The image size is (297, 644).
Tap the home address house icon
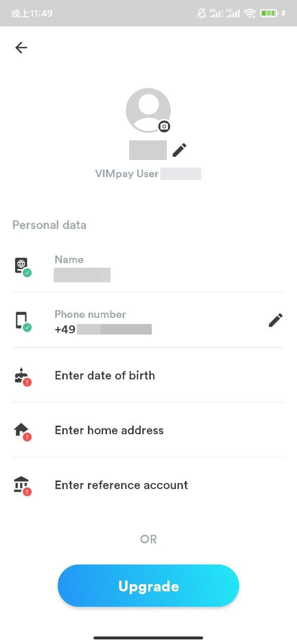[x=23, y=431]
